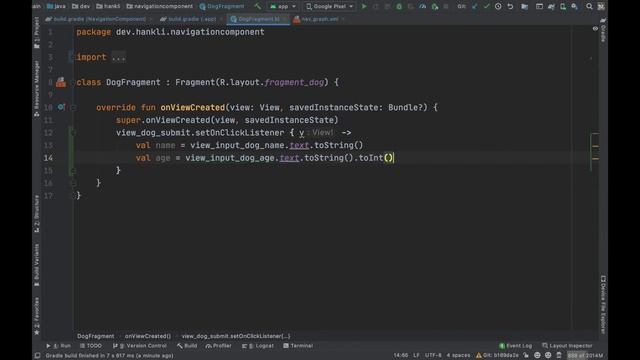Image resolution: width=640 pixels, height=360 pixels.
Task: Open the Run tool window tab
Action: pos(59,346)
